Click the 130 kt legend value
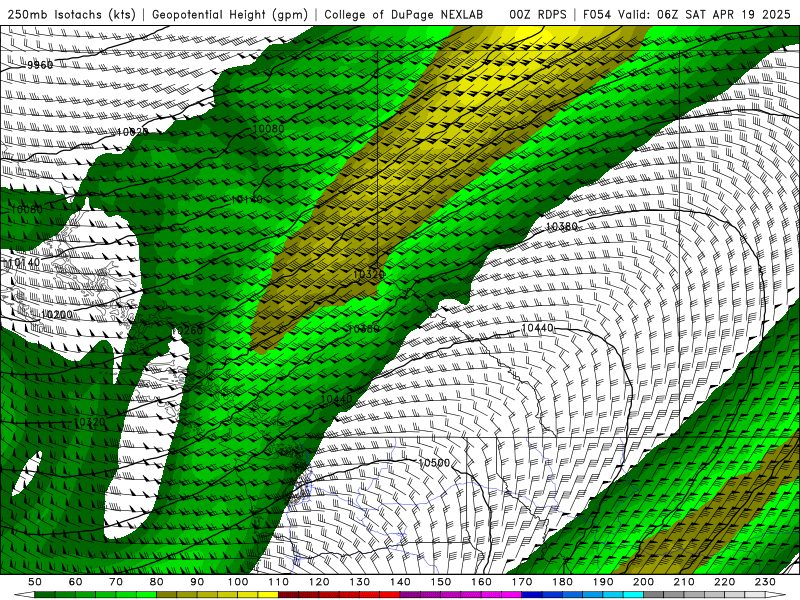The image size is (800, 600). [360, 582]
